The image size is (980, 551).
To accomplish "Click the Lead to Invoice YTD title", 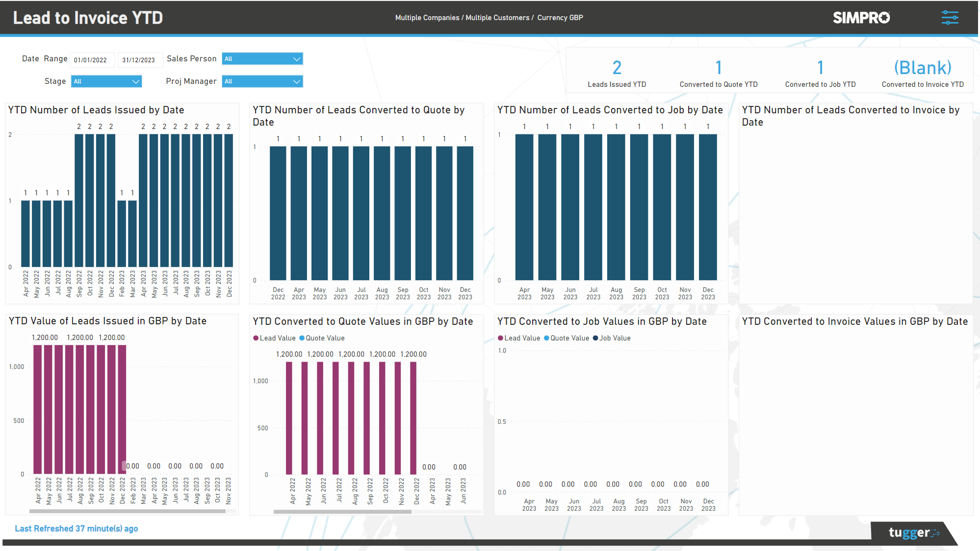I will click(88, 17).
